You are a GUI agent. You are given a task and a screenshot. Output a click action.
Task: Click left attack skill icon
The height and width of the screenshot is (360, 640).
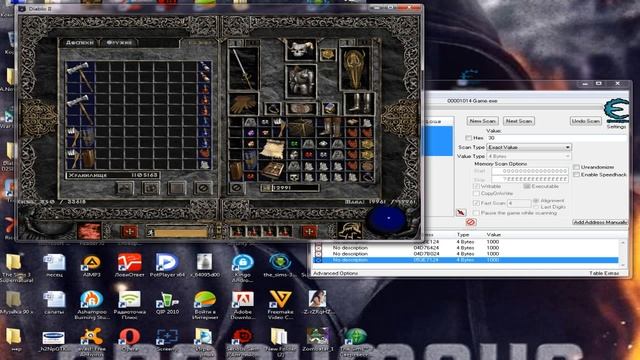[x=89, y=231]
